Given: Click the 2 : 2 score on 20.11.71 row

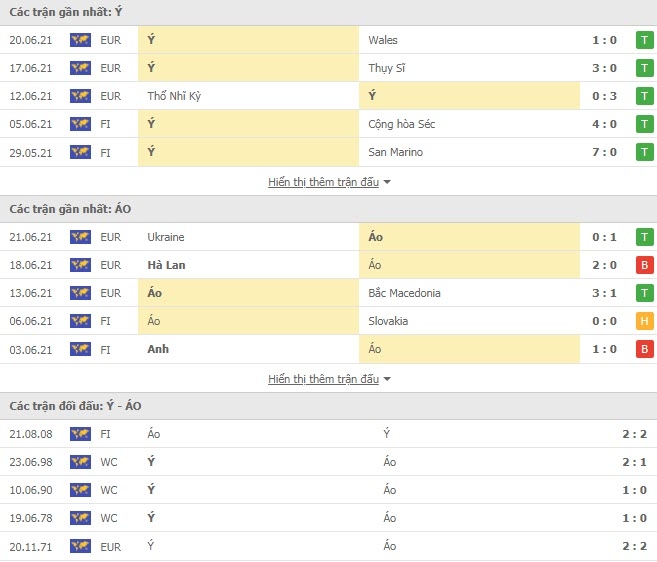Looking at the screenshot, I should [x=634, y=546].
